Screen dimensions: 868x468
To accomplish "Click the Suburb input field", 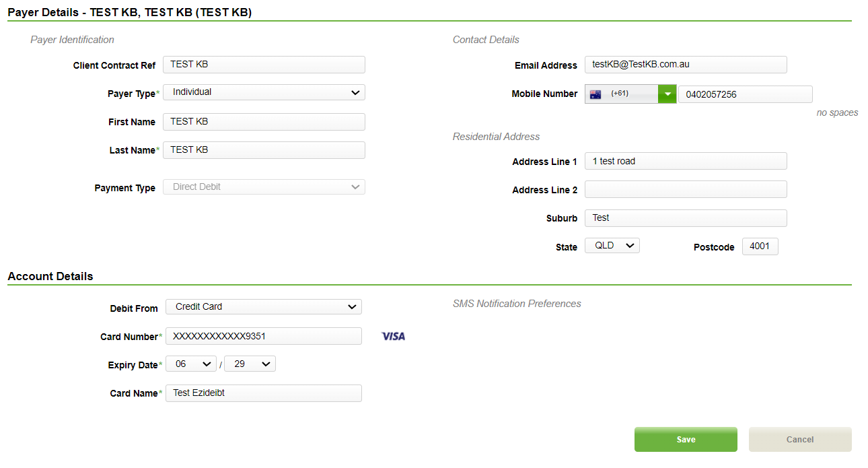I will 686,218.
